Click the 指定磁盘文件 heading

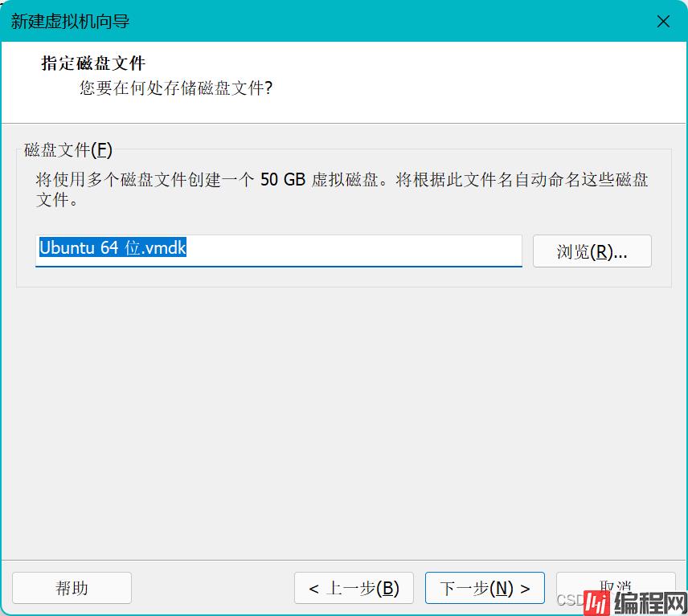point(93,63)
